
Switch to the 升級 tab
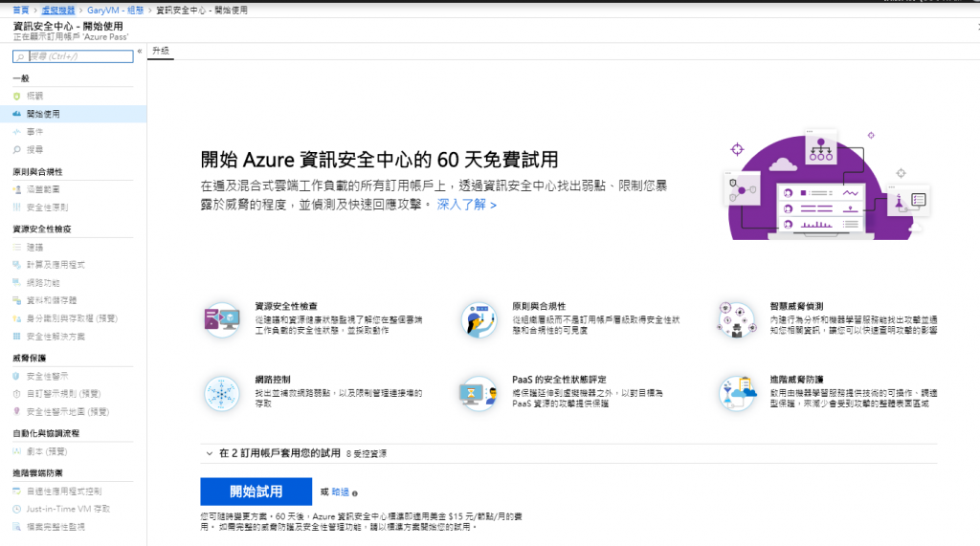coord(161,51)
